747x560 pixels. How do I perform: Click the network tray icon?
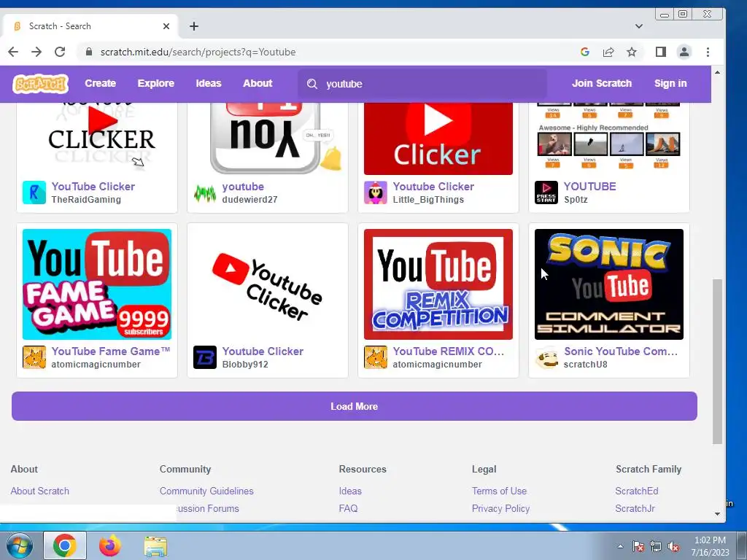[x=656, y=547]
